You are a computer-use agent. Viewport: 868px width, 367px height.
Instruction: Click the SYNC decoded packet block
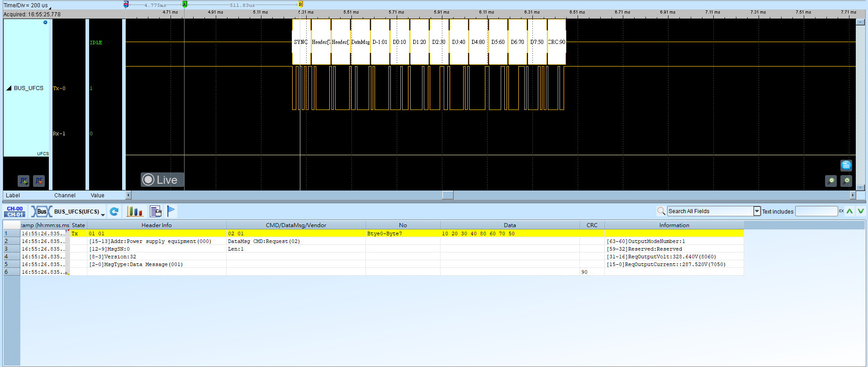pos(301,42)
